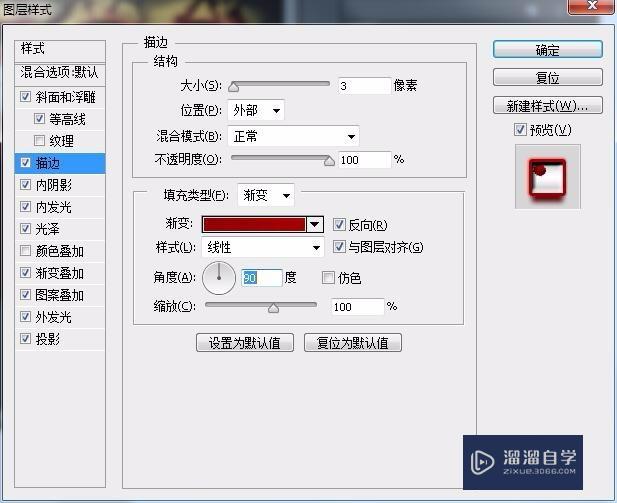The height and width of the screenshot is (503, 617).
Task: Click the size pixel input field
Action: coord(364,86)
